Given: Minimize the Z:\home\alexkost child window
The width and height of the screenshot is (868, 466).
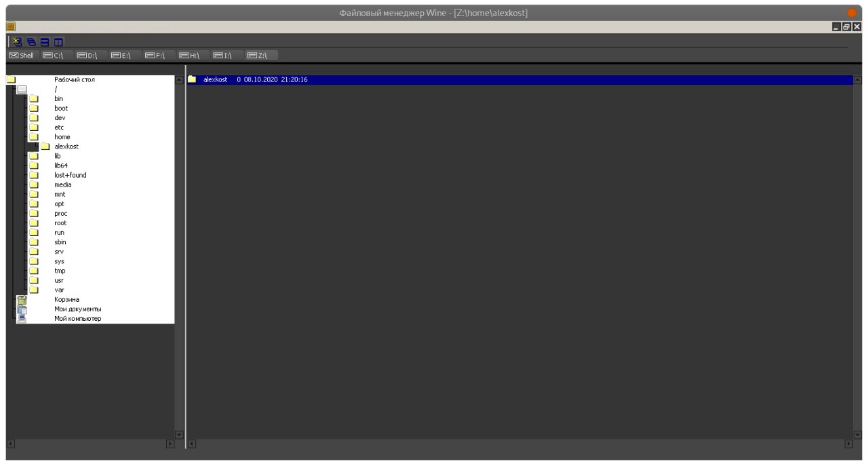Looking at the screenshot, I should 836,26.
